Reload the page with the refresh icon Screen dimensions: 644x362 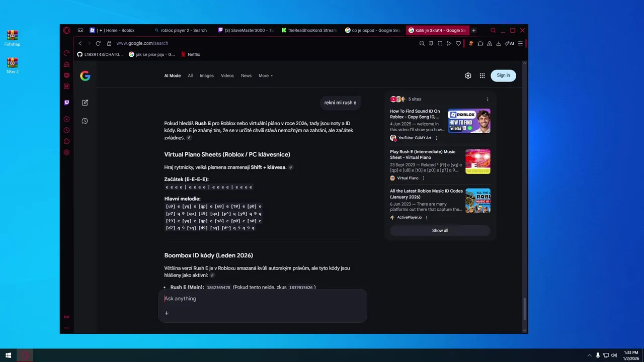click(98, 43)
